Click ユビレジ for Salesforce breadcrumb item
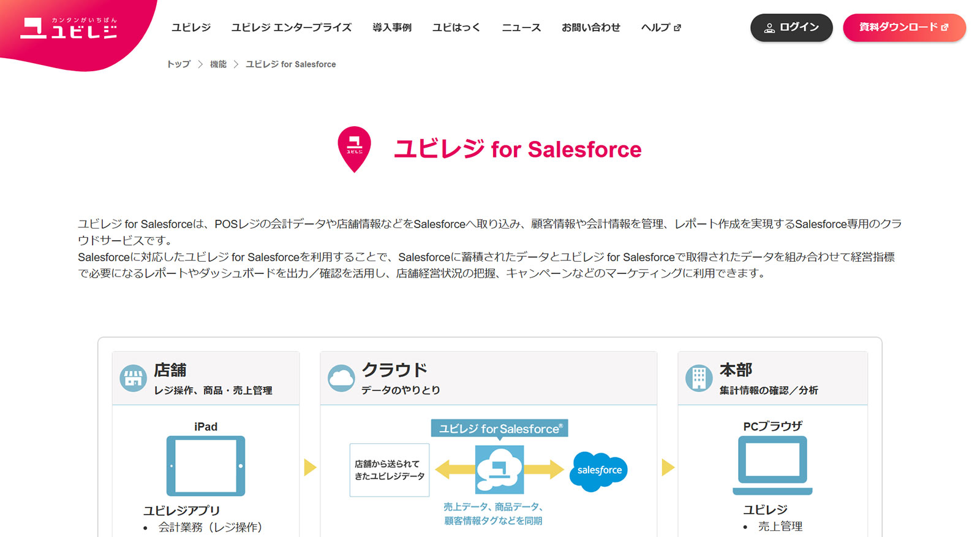This screenshot has height=537, width=980. click(291, 64)
